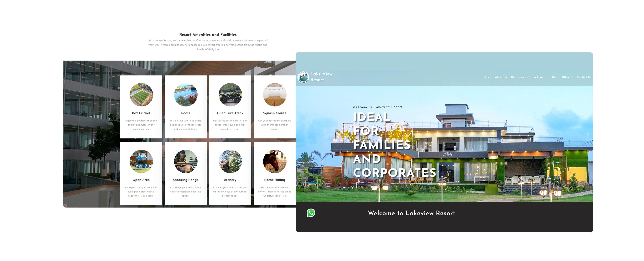644x261 pixels.
Task: Select the Horse Riding circular photo
Action: [x=275, y=161]
